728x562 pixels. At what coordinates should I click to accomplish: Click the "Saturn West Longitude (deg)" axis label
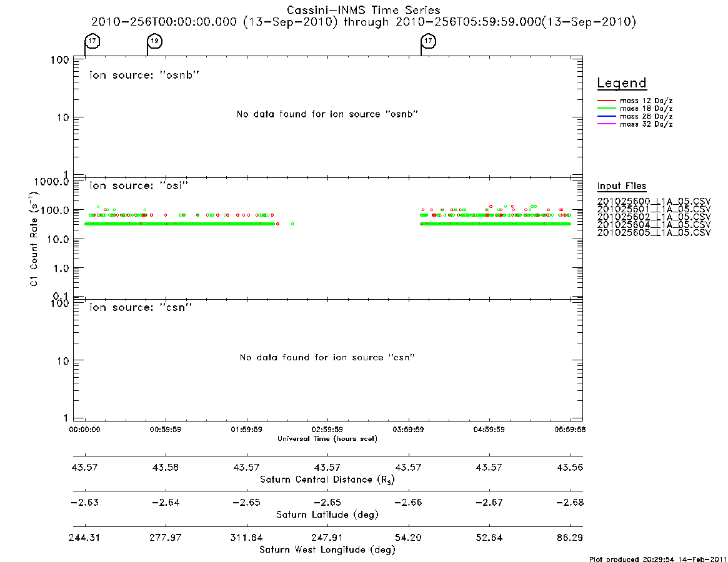point(327,550)
